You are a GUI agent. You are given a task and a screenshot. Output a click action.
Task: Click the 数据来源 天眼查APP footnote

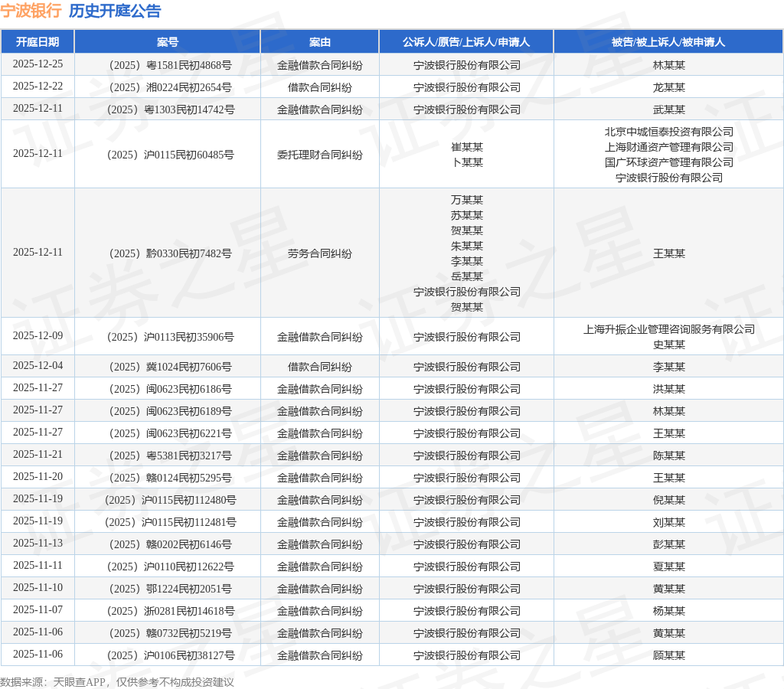(117, 682)
